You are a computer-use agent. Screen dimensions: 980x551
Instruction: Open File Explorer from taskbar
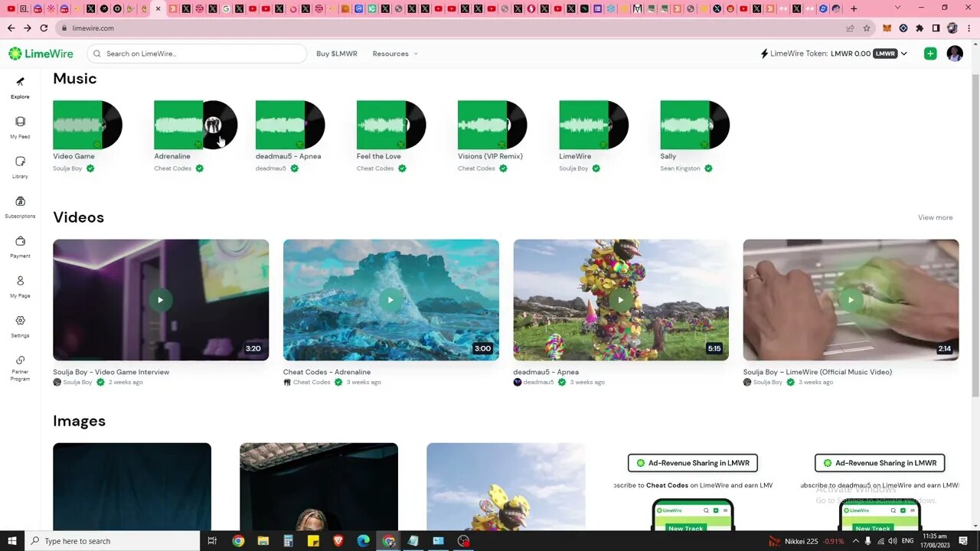tap(263, 541)
